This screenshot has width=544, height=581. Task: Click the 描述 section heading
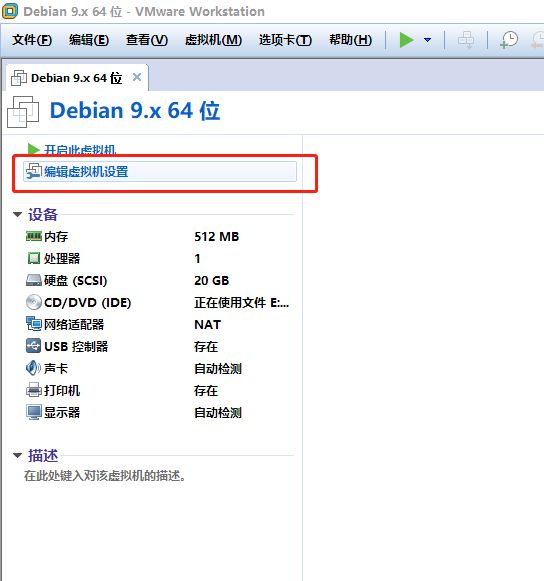(x=43, y=455)
